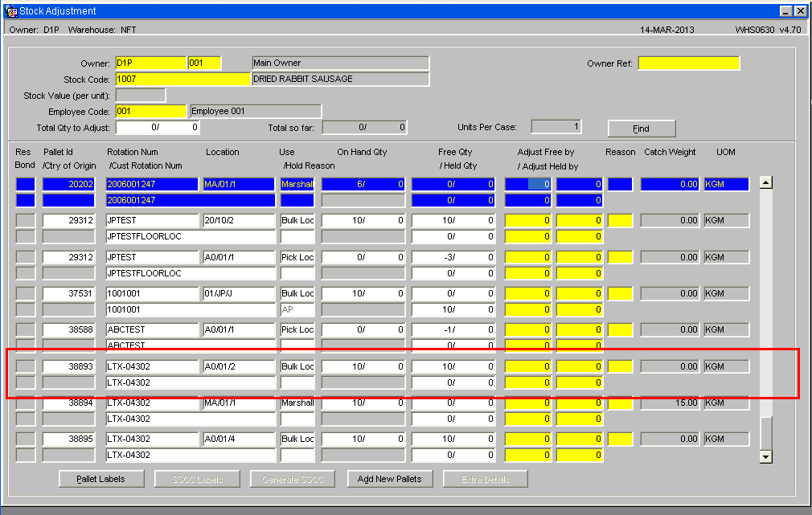Click hold reason AP cell
Screen dimensions: 812x515
coord(297,309)
